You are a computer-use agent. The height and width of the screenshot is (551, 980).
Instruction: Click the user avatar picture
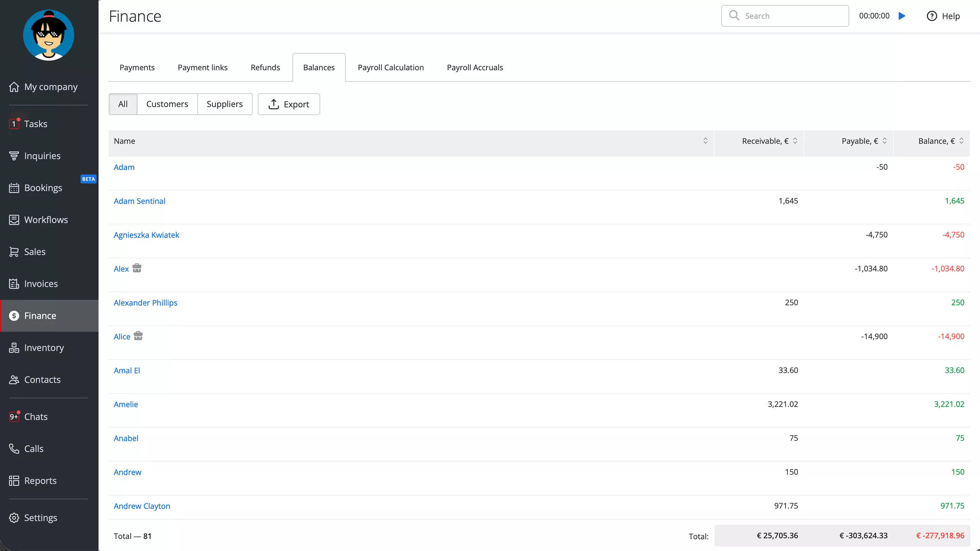click(49, 35)
